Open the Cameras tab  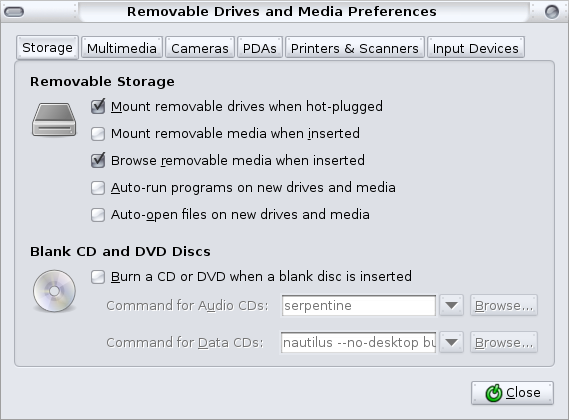pyautogui.click(x=200, y=48)
